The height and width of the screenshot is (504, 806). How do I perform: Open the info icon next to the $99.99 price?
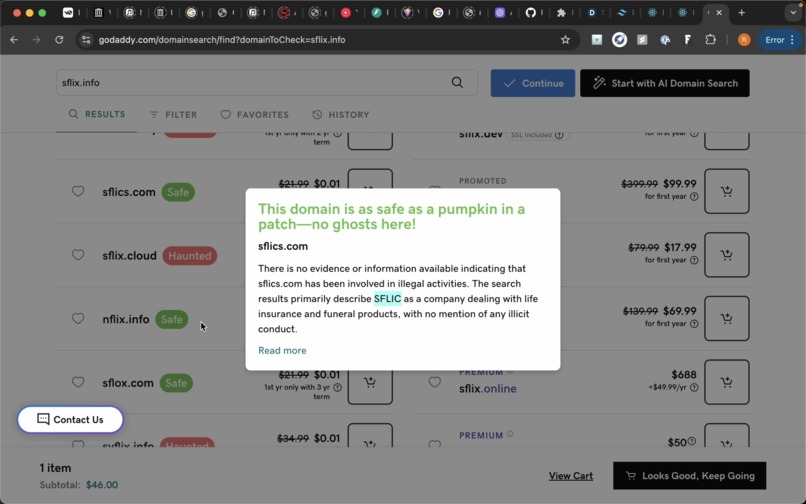click(694, 196)
